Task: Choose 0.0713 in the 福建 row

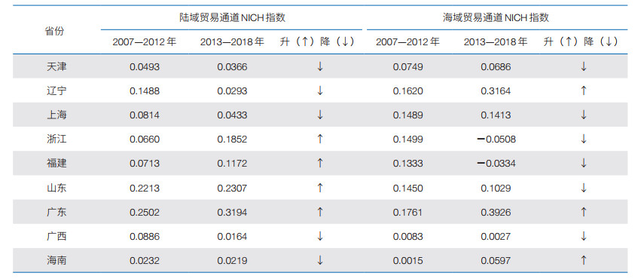Action: [x=145, y=164]
